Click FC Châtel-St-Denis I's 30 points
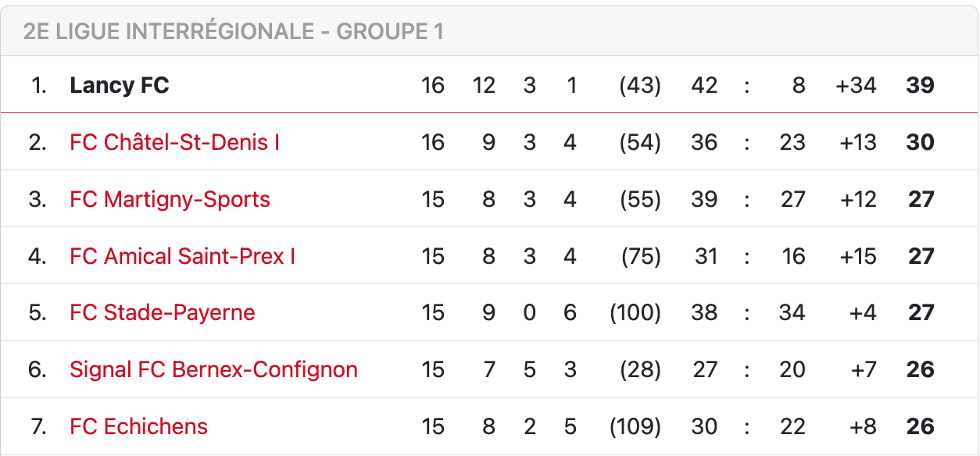The height and width of the screenshot is (456, 980). tap(920, 142)
